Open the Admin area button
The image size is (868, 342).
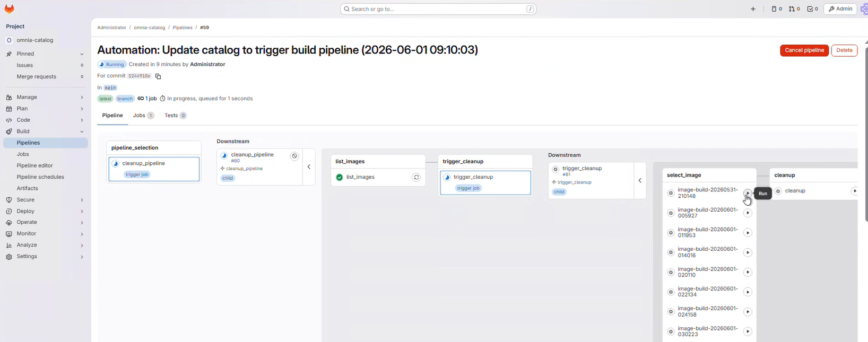pos(840,9)
